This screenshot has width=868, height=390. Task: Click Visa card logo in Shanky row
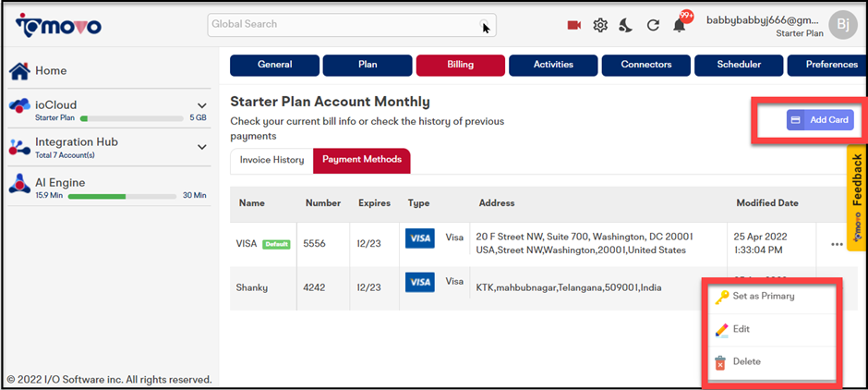[420, 282]
